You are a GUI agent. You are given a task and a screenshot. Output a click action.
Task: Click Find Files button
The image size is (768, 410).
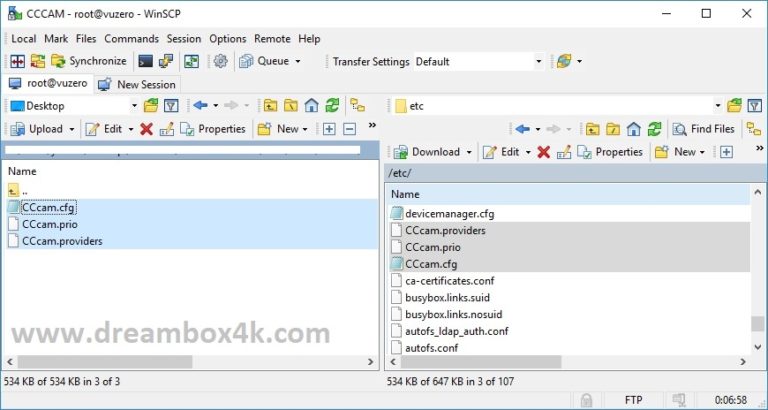click(x=704, y=129)
